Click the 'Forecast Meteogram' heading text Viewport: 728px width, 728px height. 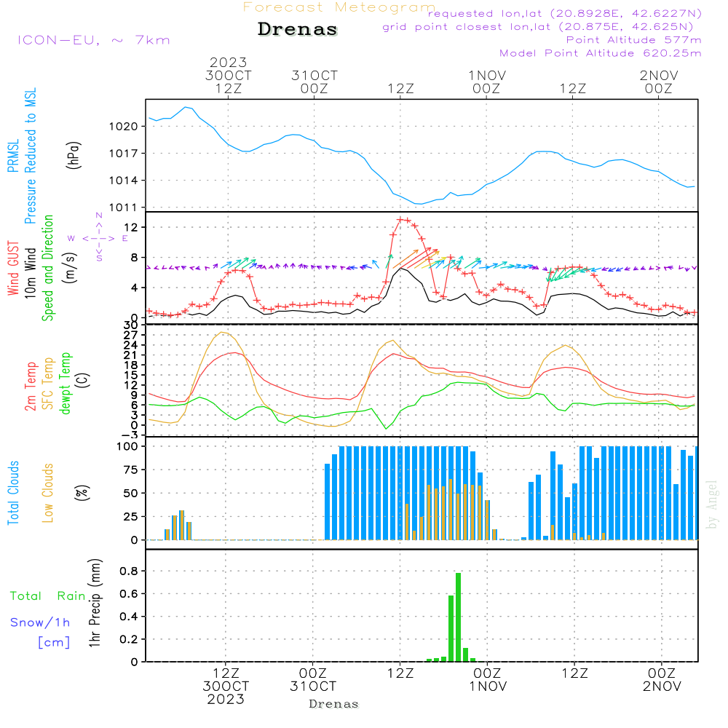[339, 7]
